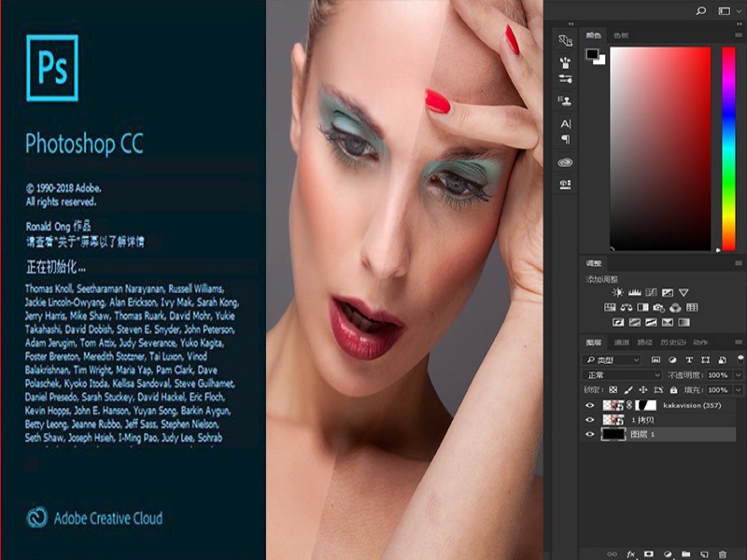The width and height of the screenshot is (747, 560).
Task: Toggle lock position
Action: tap(643, 390)
